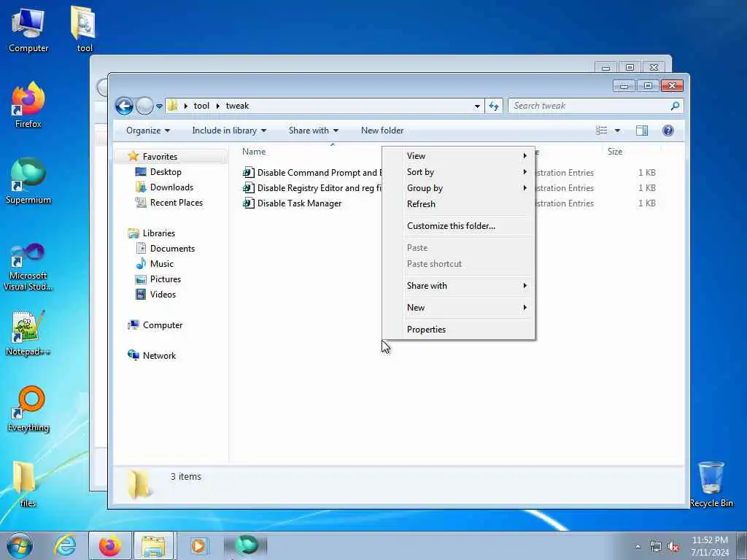Open the Music library

[x=161, y=264]
